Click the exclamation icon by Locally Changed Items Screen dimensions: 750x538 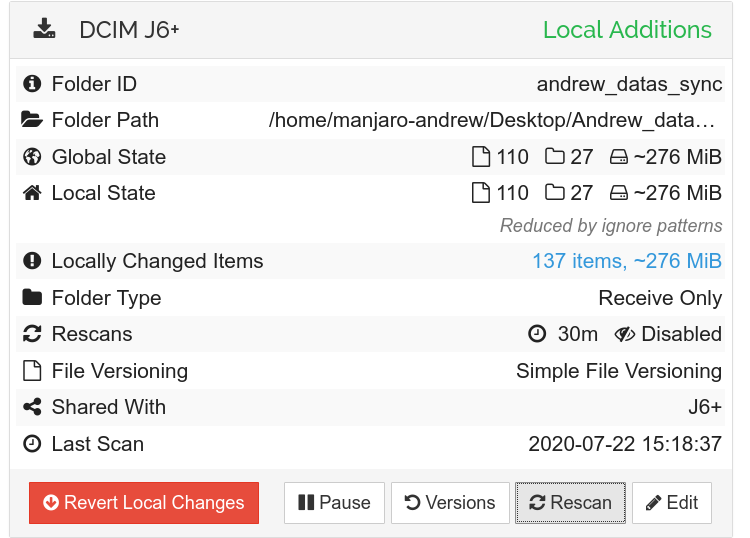tap(32, 261)
